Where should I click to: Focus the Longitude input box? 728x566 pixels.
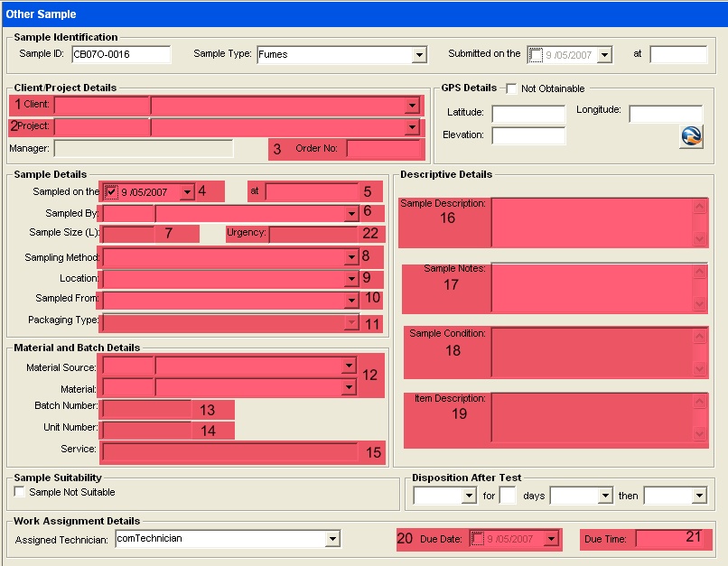pyautogui.click(x=665, y=114)
